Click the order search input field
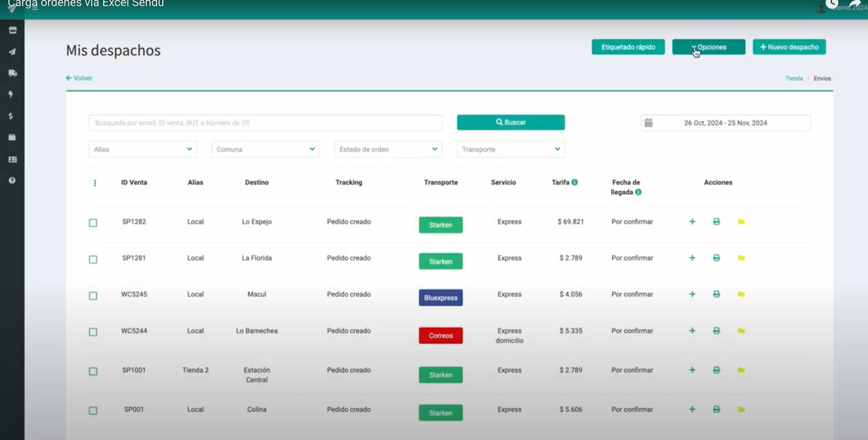 [265, 123]
